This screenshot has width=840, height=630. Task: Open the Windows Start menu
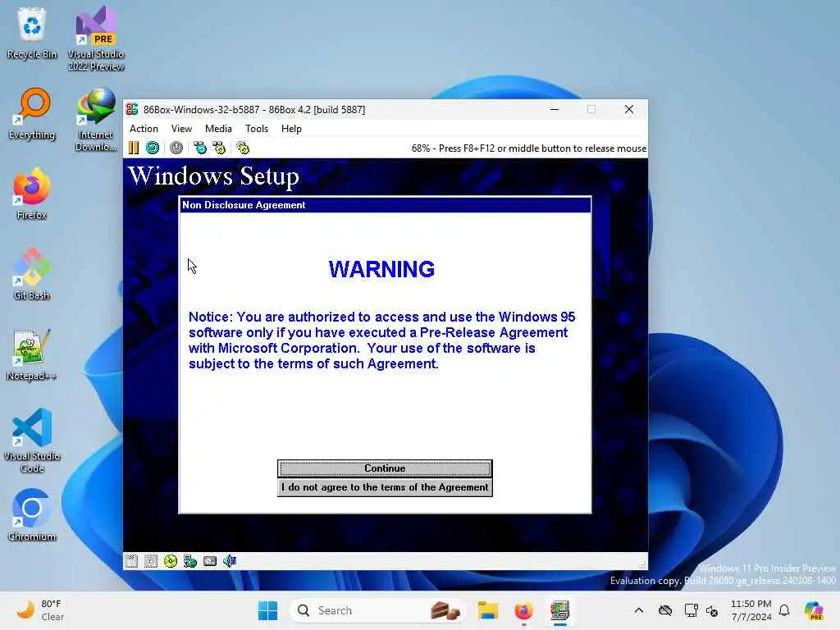point(268,610)
